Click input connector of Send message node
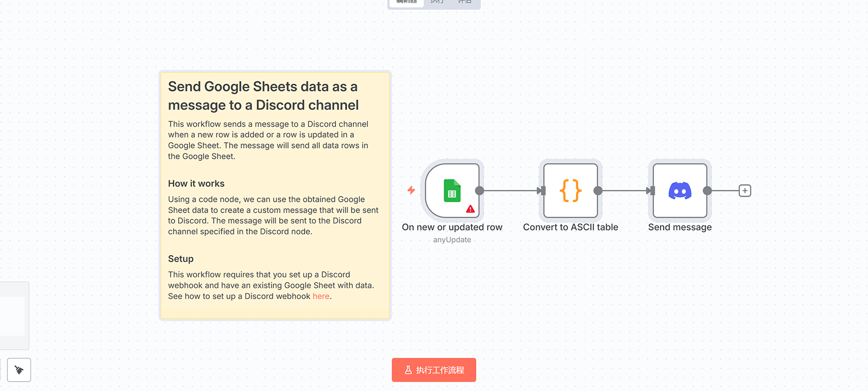 [652, 191]
